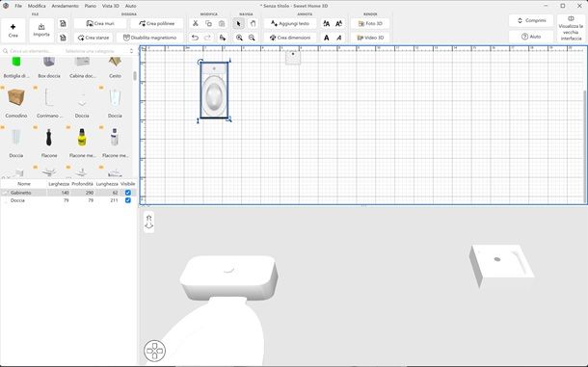588x367 pixels.
Task: Open the File menu
Action: pos(18,6)
